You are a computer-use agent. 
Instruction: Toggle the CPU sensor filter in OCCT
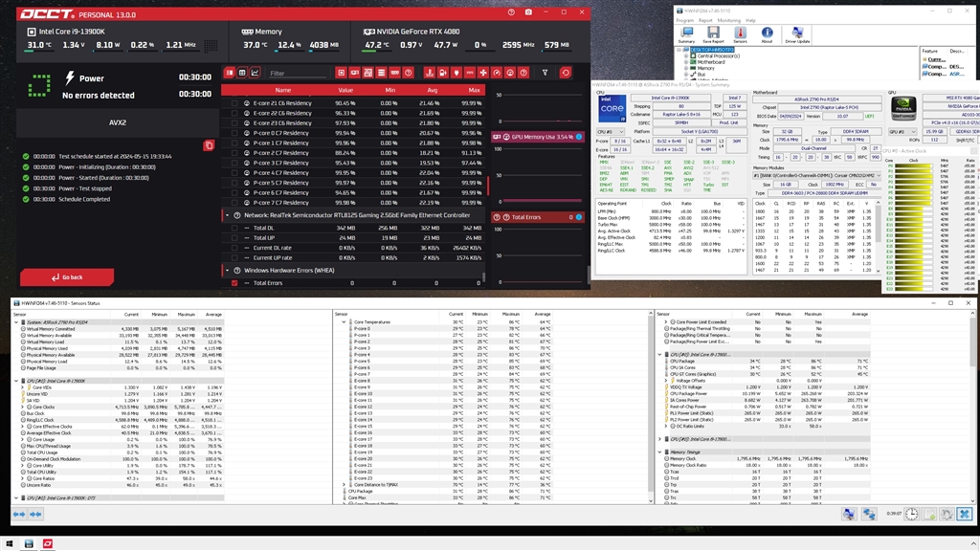pos(342,73)
